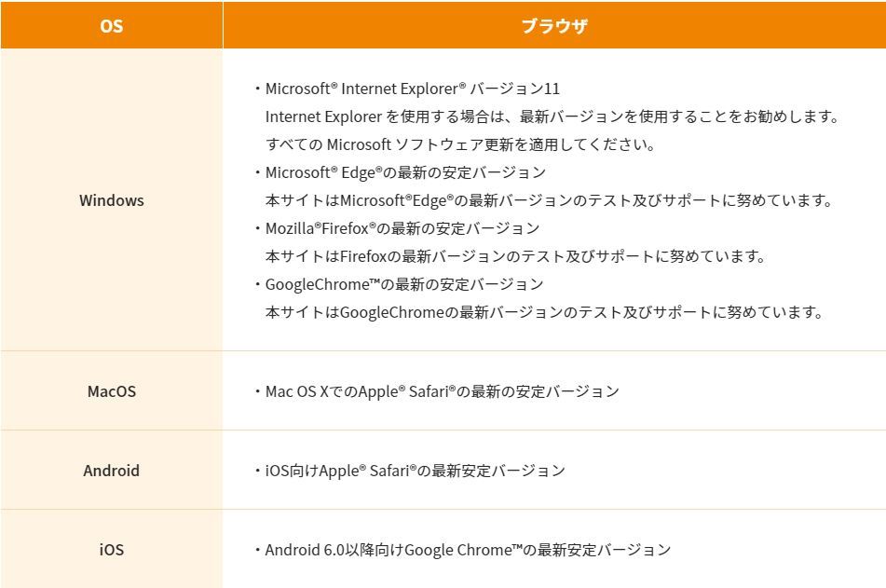Click the Mac OS X Apple® Safari® bullet
This screenshot has width=886, height=588.
(x=442, y=391)
